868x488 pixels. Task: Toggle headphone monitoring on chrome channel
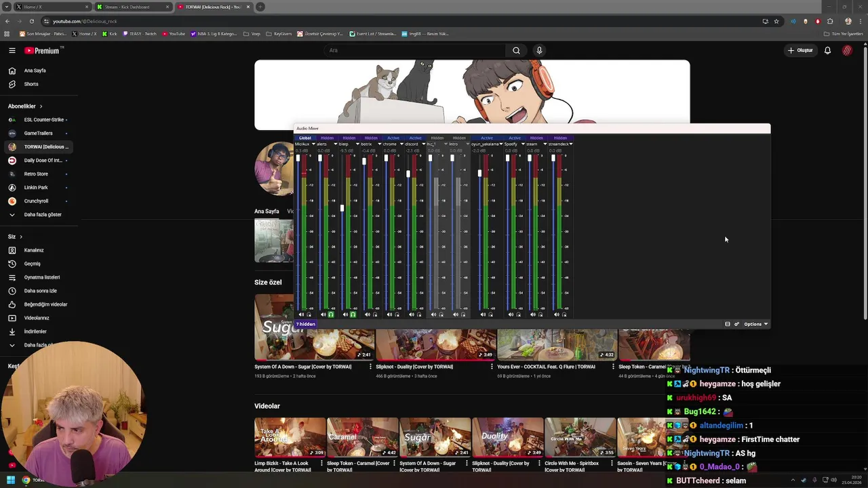397,314
